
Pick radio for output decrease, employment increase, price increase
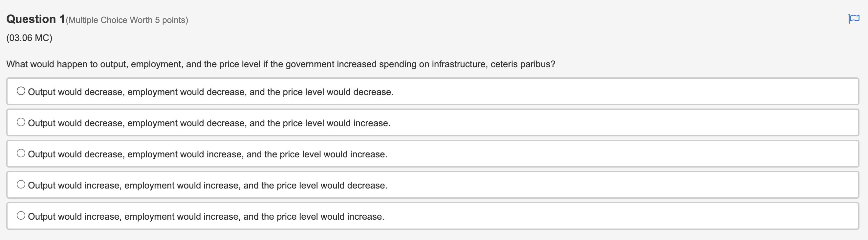[x=21, y=153]
